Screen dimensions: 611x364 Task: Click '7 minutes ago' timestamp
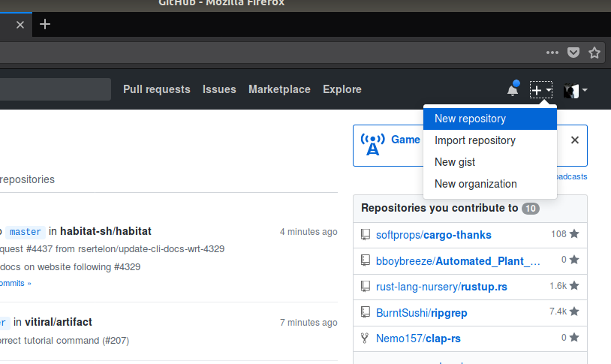click(x=309, y=323)
